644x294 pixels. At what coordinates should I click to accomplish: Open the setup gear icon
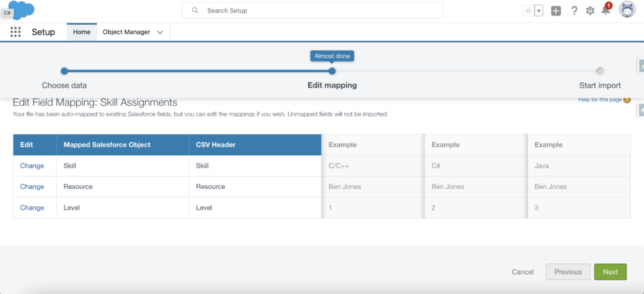pyautogui.click(x=590, y=11)
